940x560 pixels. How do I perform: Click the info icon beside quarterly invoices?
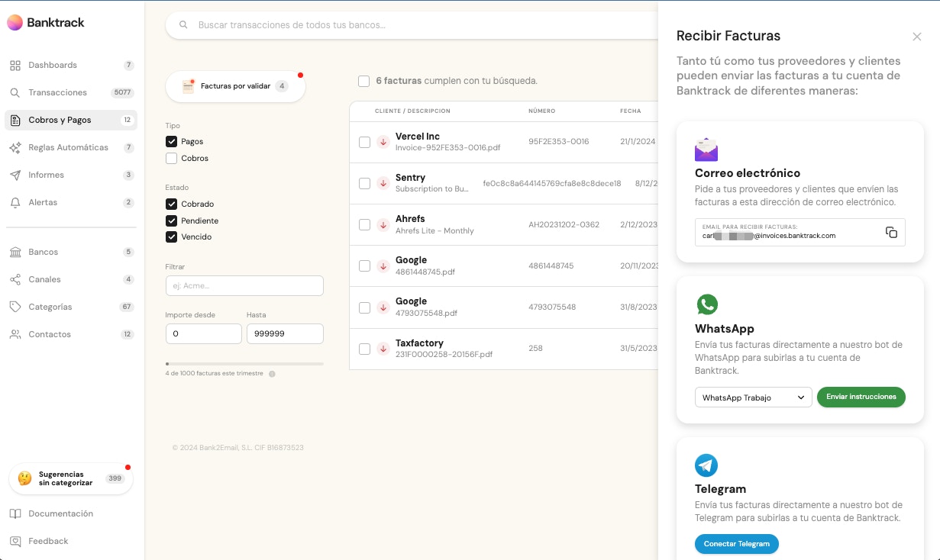pos(272,374)
